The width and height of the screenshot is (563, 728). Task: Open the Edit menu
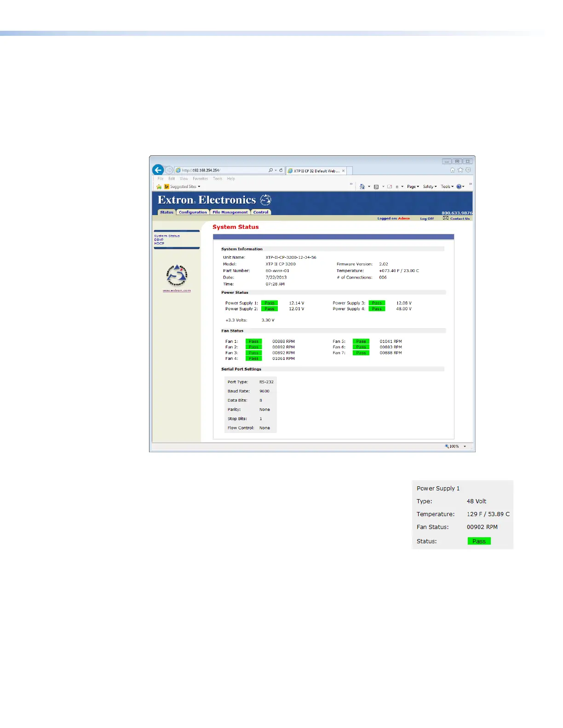(172, 179)
